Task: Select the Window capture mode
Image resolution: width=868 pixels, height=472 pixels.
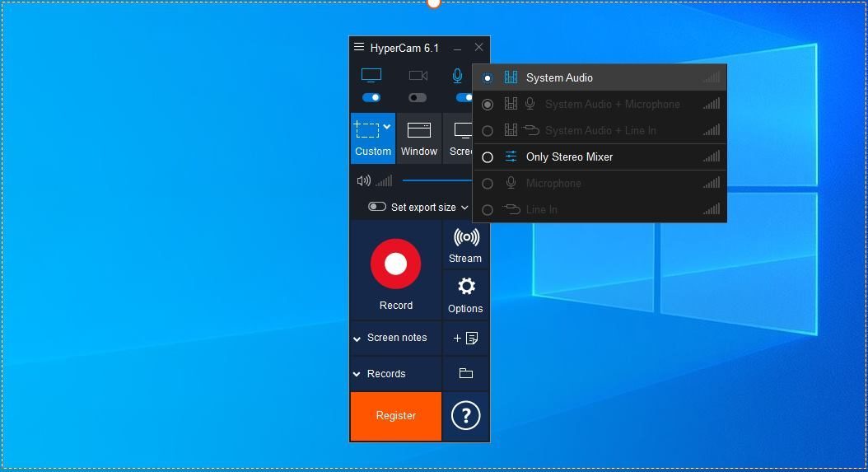Action: click(x=419, y=138)
